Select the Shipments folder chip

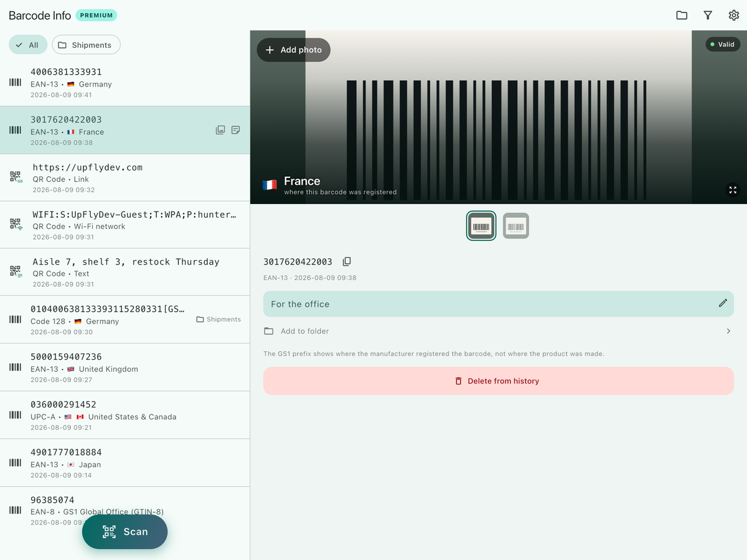(86, 45)
